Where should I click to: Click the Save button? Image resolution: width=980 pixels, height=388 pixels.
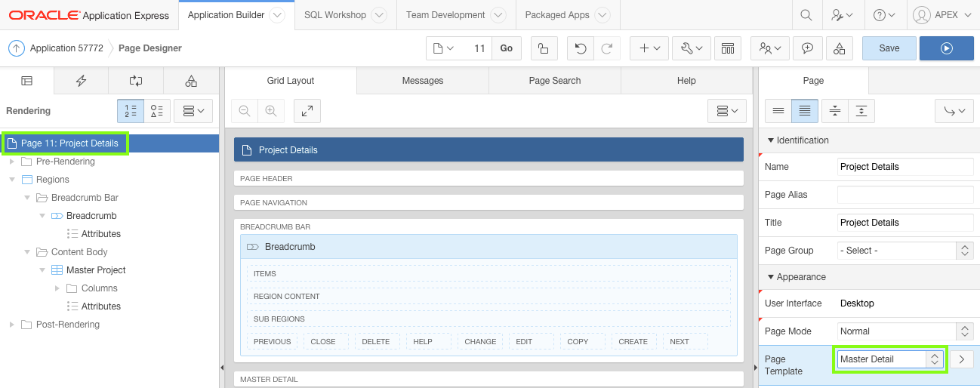[x=889, y=48]
